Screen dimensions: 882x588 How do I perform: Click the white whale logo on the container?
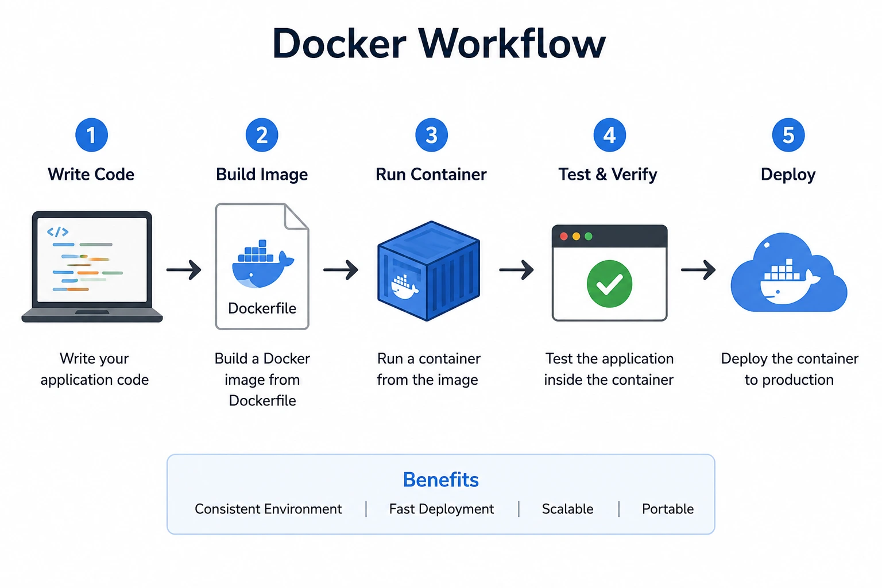[404, 287]
